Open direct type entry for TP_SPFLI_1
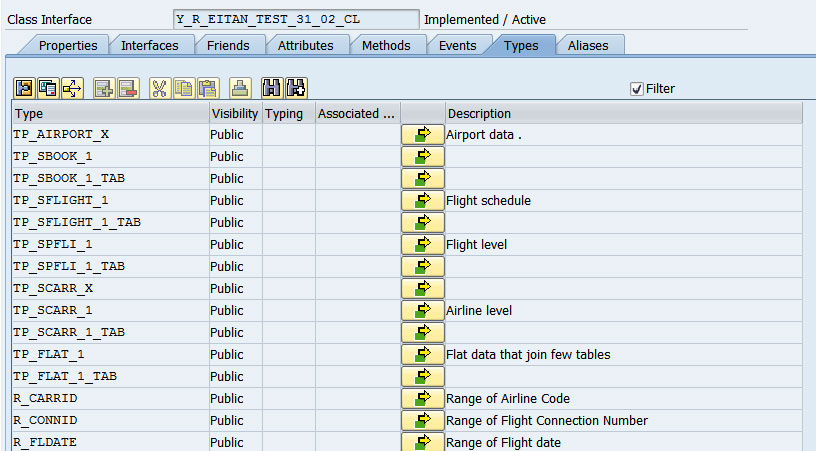 [423, 244]
